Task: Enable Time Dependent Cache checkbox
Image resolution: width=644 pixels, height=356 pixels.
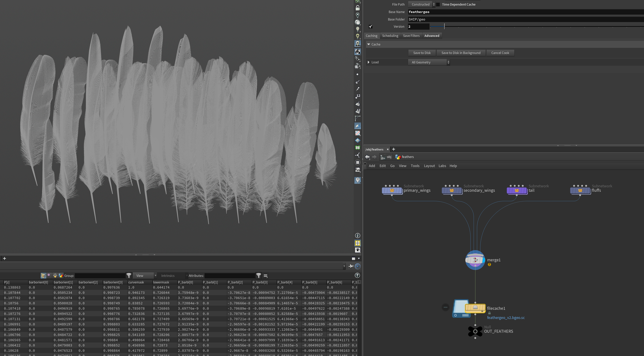Action: (x=438, y=5)
